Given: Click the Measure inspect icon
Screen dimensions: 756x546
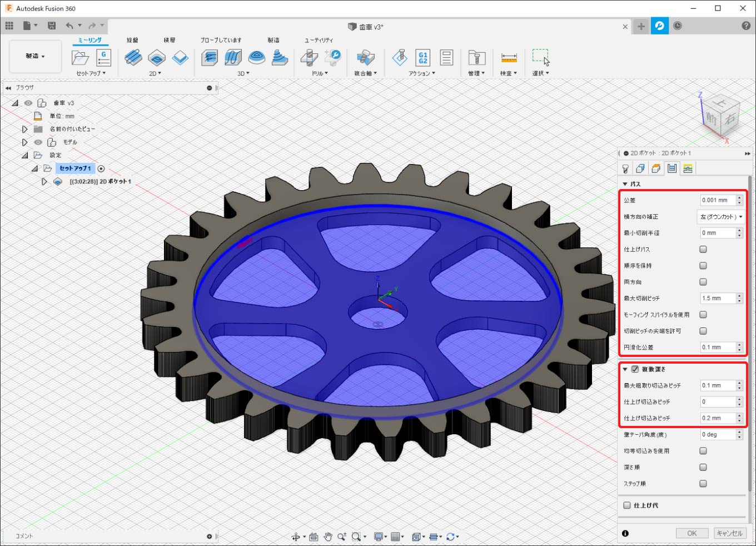Looking at the screenshot, I should click(x=509, y=58).
